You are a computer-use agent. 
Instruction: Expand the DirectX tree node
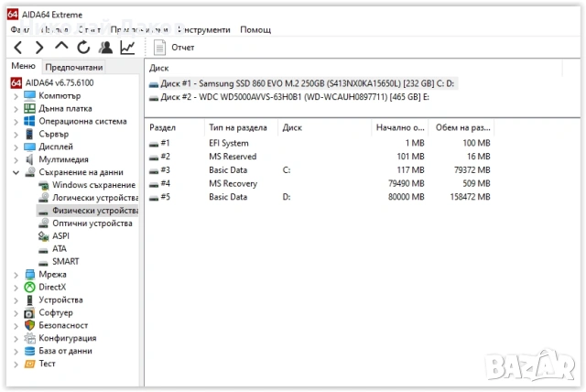(16, 287)
